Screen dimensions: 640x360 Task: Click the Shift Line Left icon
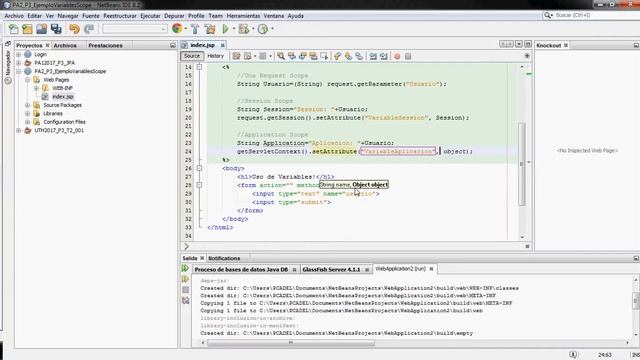tap(373, 56)
